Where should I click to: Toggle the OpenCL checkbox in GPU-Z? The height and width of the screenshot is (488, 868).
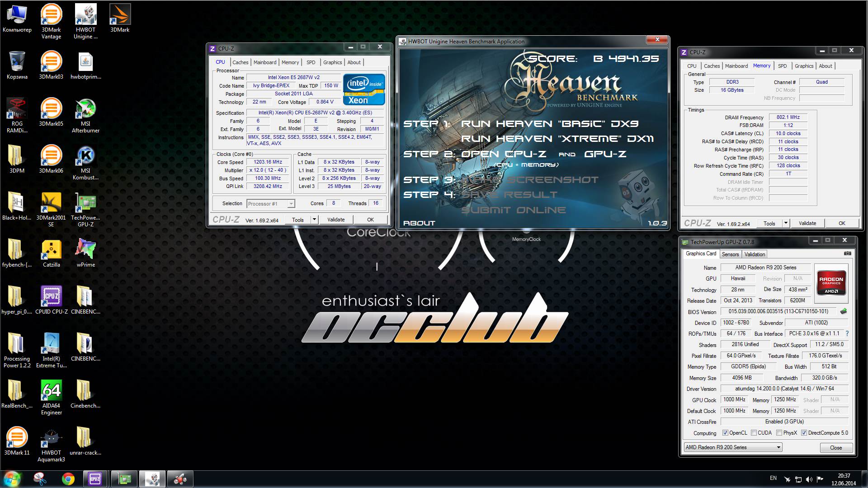(x=725, y=433)
